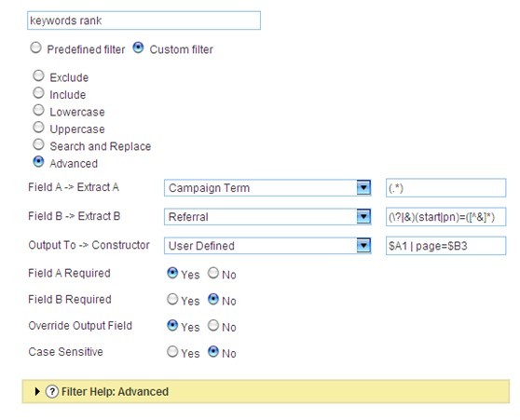Select the Predefined filter radio button
The width and height of the screenshot is (520, 420).
pyautogui.click(x=35, y=47)
